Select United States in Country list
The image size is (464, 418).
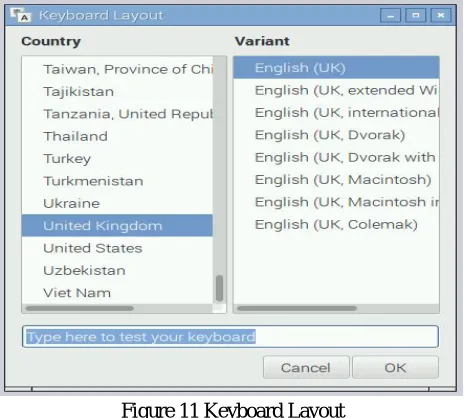click(117, 248)
